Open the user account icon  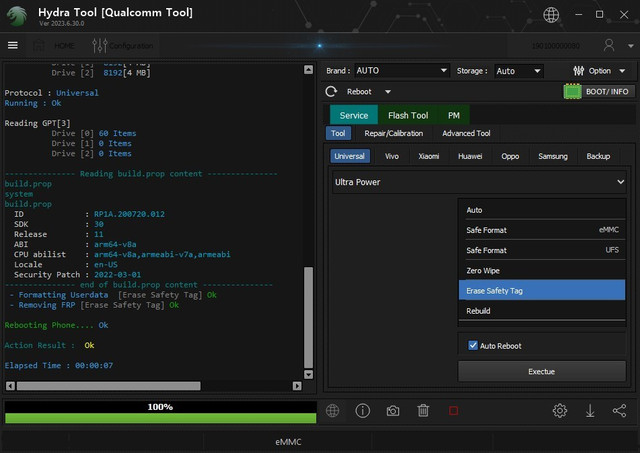tap(609, 45)
